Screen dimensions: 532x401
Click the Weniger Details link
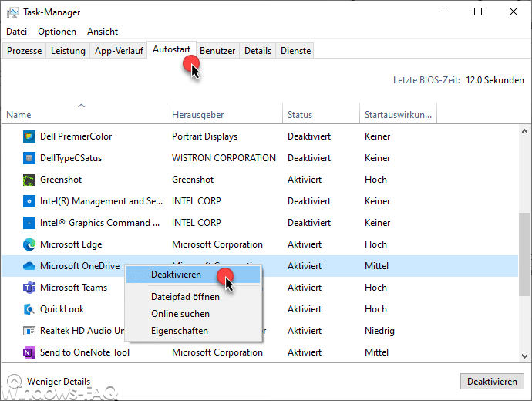click(59, 382)
